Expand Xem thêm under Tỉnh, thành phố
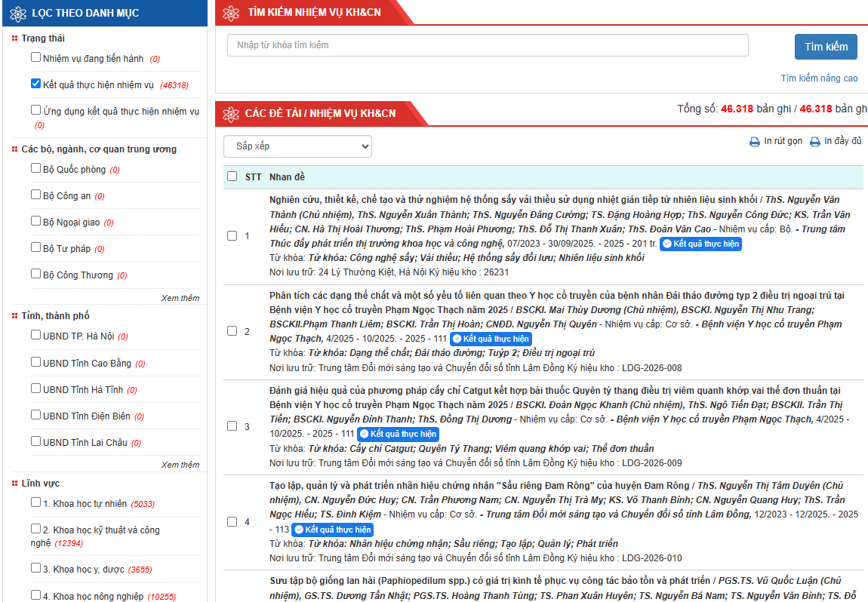This screenshot has height=602, width=868. point(180,465)
